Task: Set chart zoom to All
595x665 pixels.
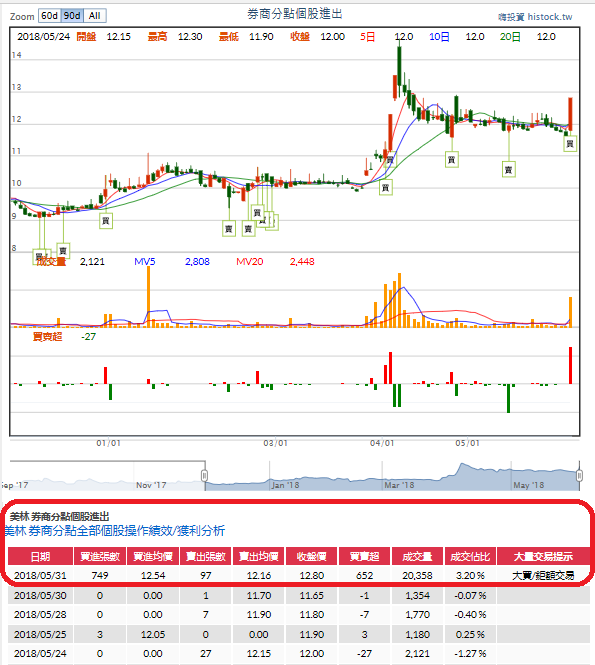Action: (95, 16)
